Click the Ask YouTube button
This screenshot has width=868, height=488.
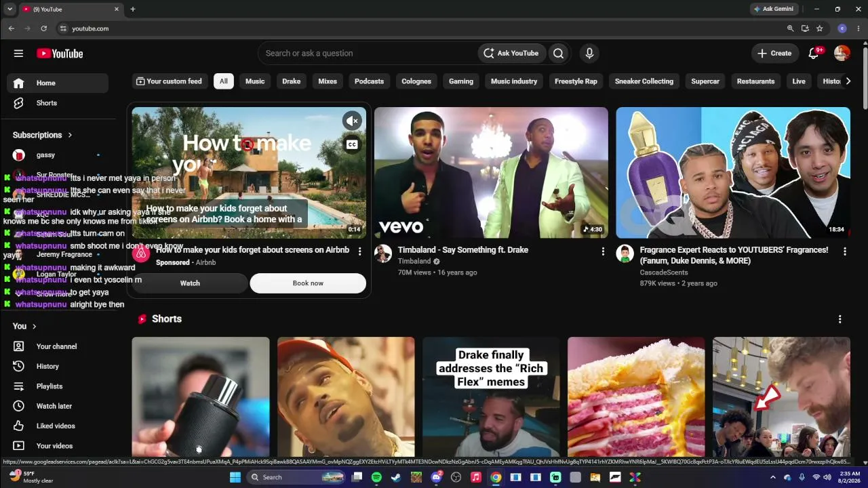click(511, 54)
